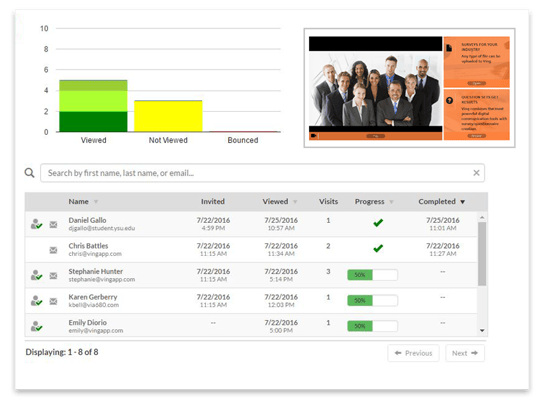Open the team video preview thumbnail
Viewport: 544px width, 402px height.
pos(375,88)
